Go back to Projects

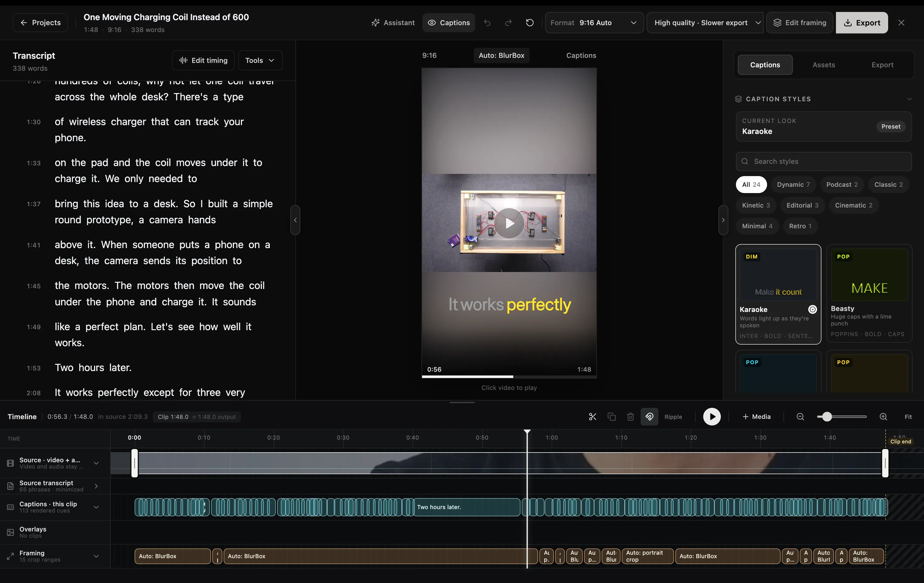(x=40, y=23)
